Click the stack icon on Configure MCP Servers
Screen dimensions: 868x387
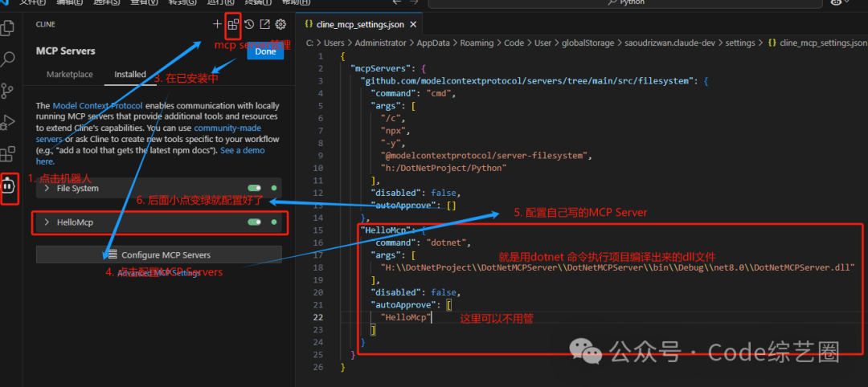pos(113,255)
